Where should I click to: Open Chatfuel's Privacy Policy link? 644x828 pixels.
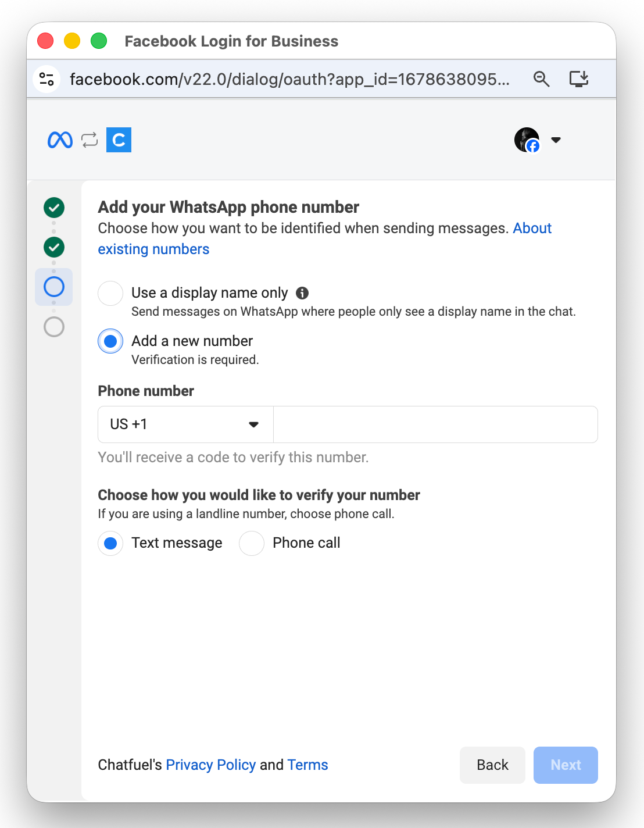click(x=211, y=765)
